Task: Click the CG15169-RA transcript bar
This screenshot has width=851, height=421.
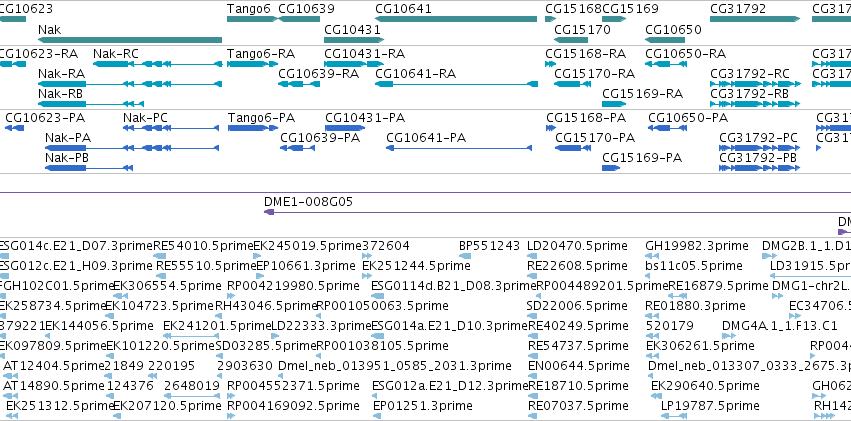Action: click(x=614, y=104)
